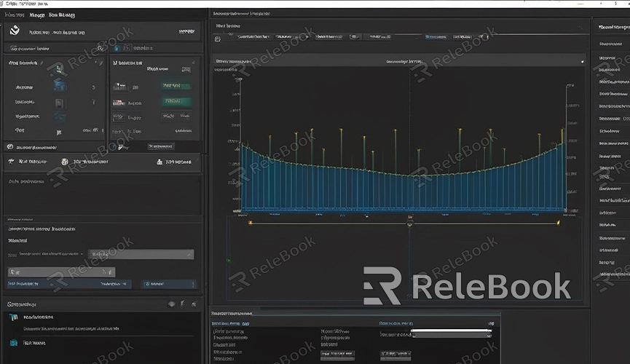
Task: Click the rightmost icon in the bottom-left panel header
Action: [194, 304]
